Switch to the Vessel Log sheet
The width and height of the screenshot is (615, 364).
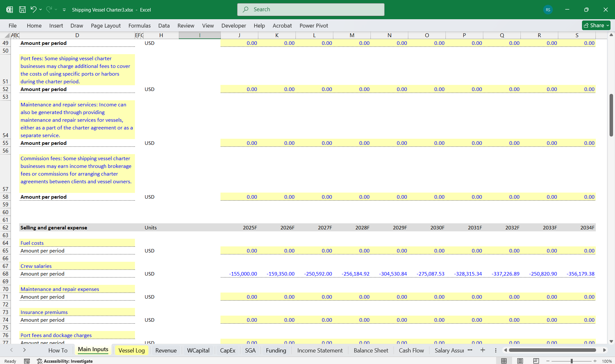(131, 350)
